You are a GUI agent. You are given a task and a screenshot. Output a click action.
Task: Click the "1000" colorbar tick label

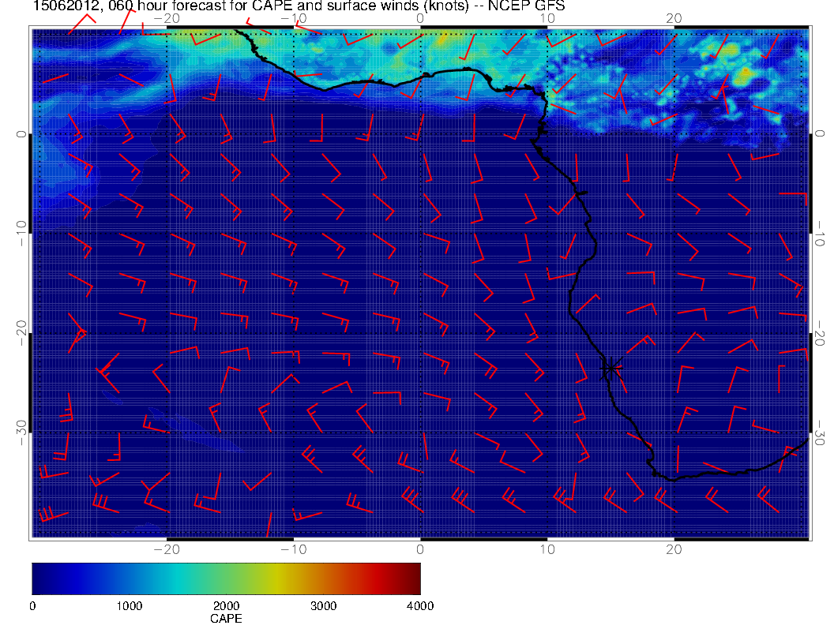tap(129, 606)
